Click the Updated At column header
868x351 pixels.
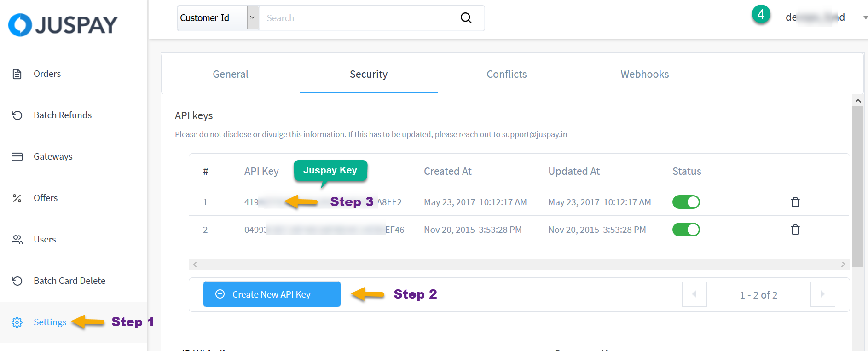[x=574, y=172]
